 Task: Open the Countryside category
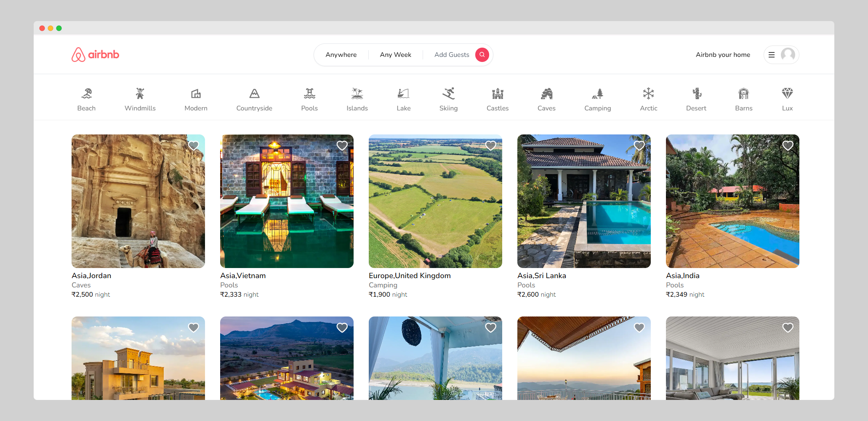pos(254,98)
